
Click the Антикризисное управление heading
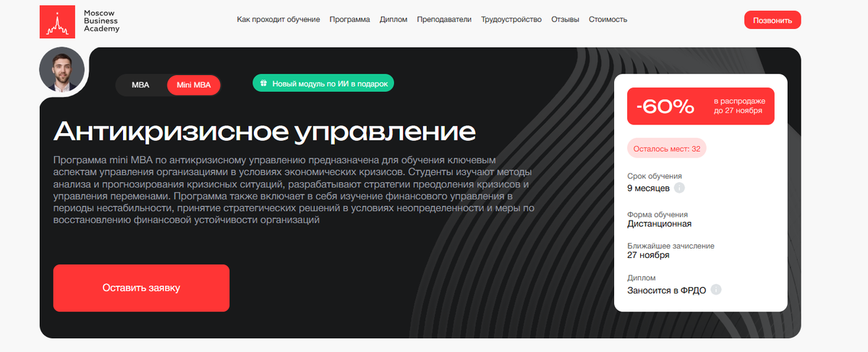(265, 132)
